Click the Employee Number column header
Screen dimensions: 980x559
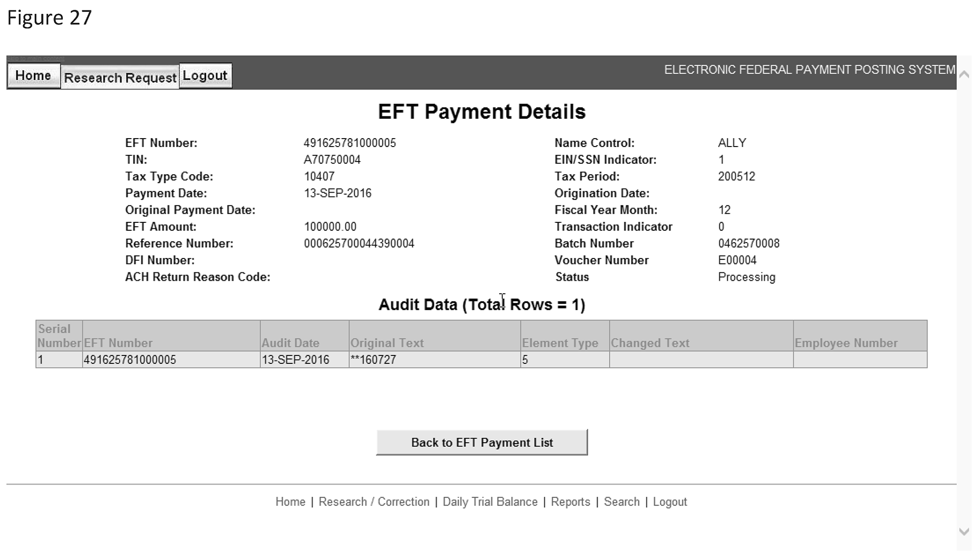click(846, 343)
